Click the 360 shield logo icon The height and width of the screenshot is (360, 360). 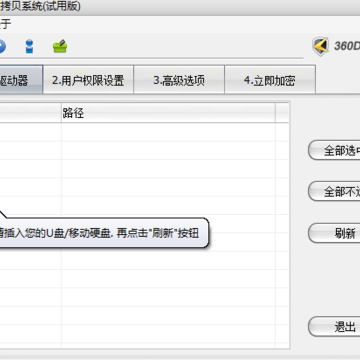pos(321,46)
